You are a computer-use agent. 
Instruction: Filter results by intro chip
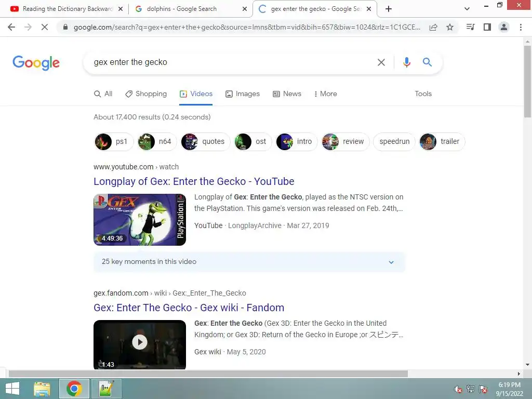(297, 141)
